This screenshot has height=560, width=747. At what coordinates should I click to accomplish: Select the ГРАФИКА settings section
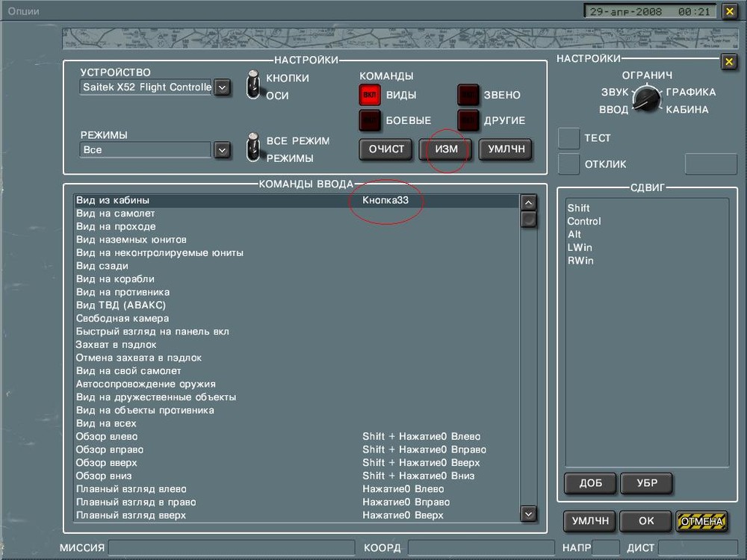coord(691,93)
